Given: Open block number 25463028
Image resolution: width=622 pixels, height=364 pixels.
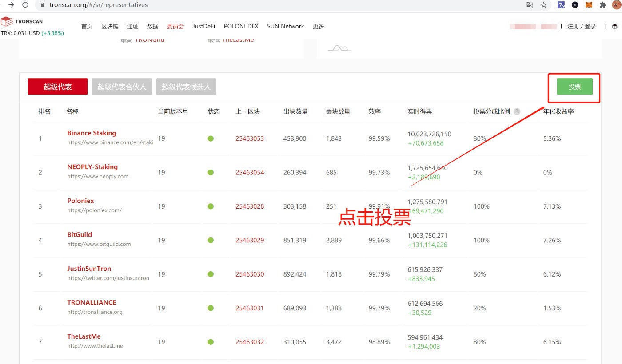Looking at the screenshot, I should tap(250, 206).
